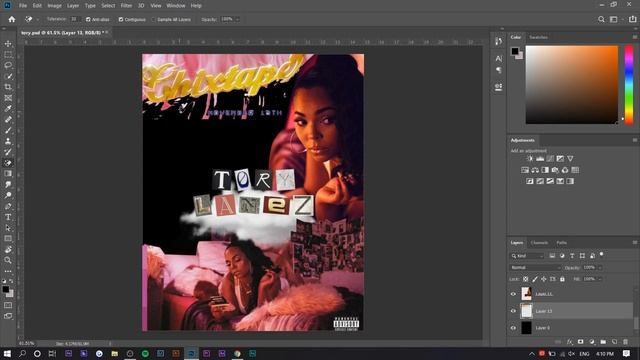Image resolution: width=640 pixels, height=360 pixels.
Task: Select the Horizontal Type tool
Action: click(8, 217)
